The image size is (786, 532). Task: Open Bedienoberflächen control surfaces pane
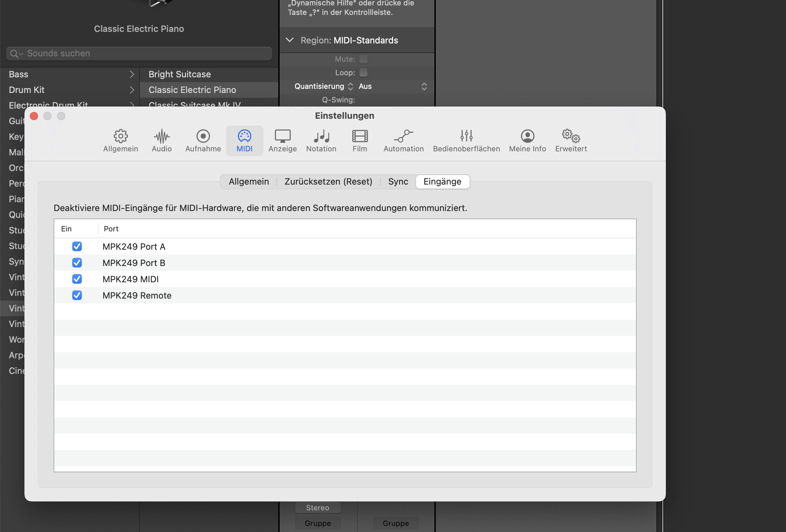pos(466,140)
